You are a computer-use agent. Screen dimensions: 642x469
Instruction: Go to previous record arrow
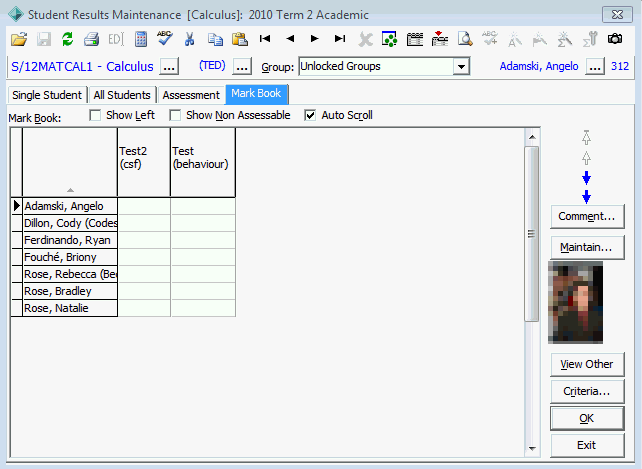290,39
